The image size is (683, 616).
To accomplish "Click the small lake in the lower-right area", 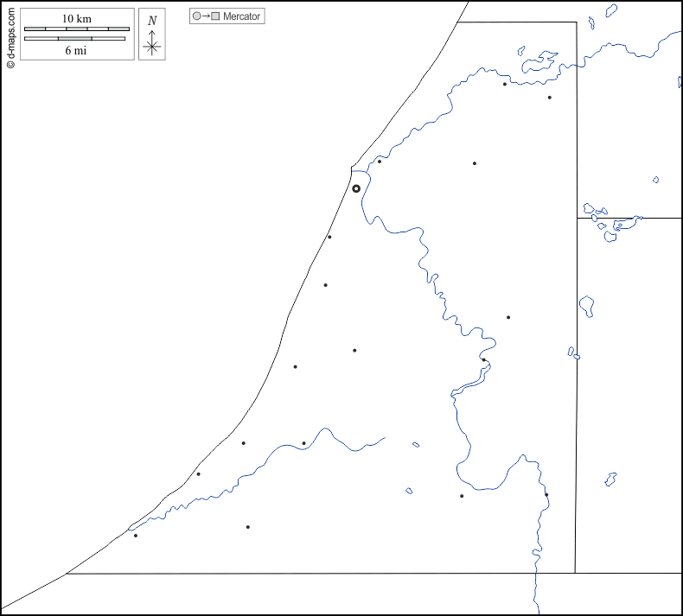I will (610, 478).
